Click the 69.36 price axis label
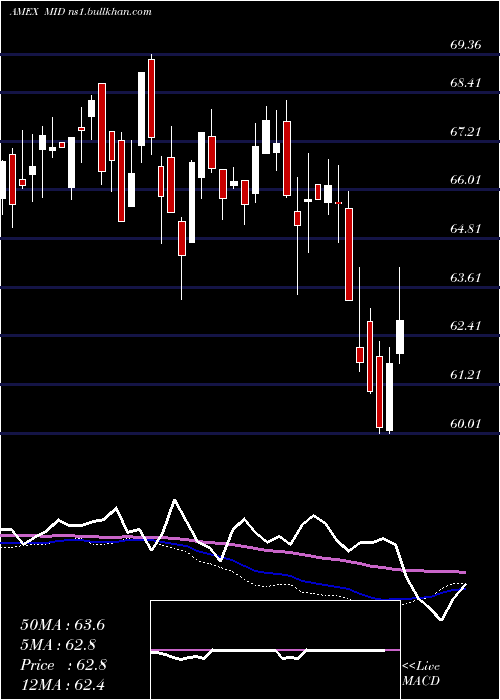The width and height of the screenshot is (500, 700). pos(466,45)
